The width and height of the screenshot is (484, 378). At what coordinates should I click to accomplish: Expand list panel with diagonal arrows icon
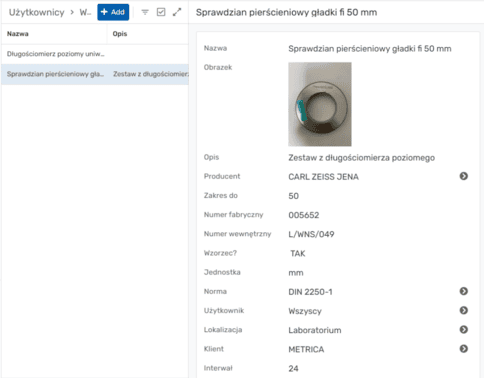pos(177,12)
